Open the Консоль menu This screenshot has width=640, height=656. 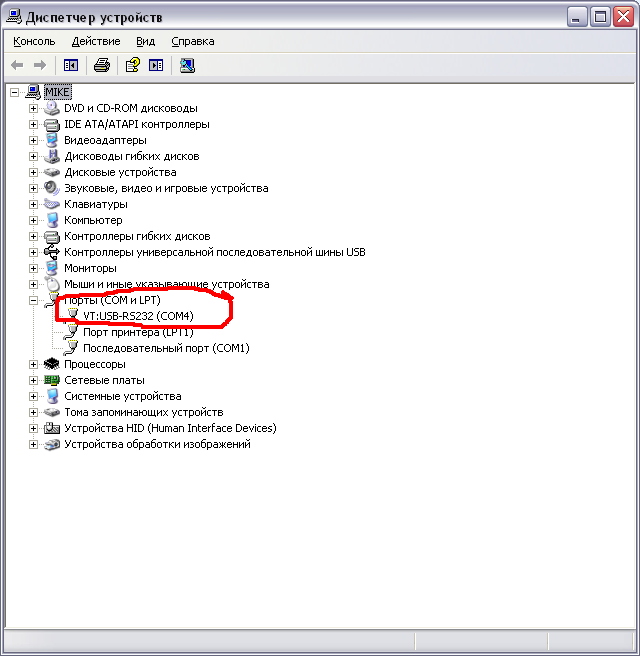(34, 41)
